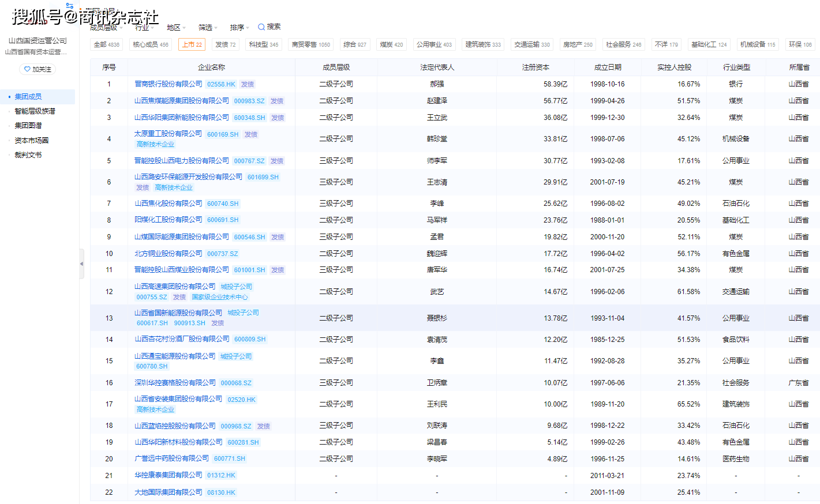
Task: Filter by 煤炭 420 tag
Action: tap(391, 44)
